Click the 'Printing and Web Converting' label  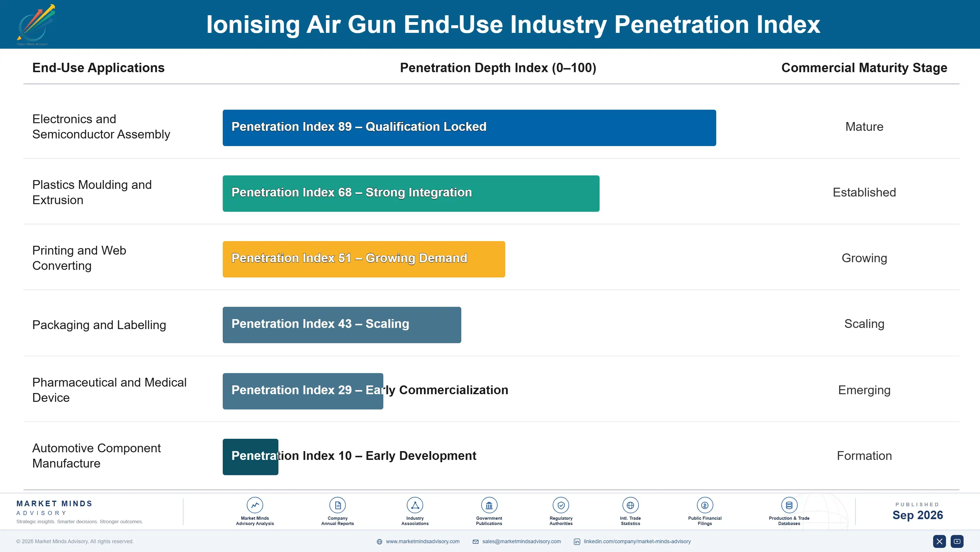(79, 258)
